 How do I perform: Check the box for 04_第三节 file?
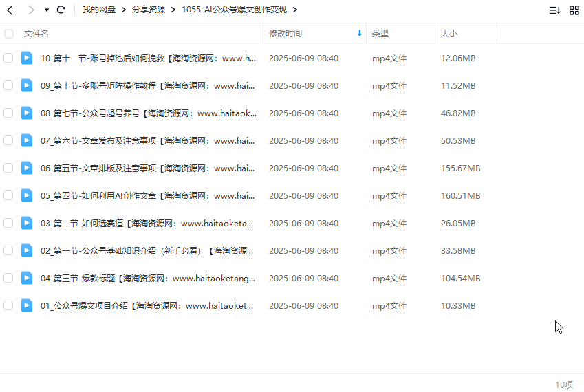(x=8, y=279)
